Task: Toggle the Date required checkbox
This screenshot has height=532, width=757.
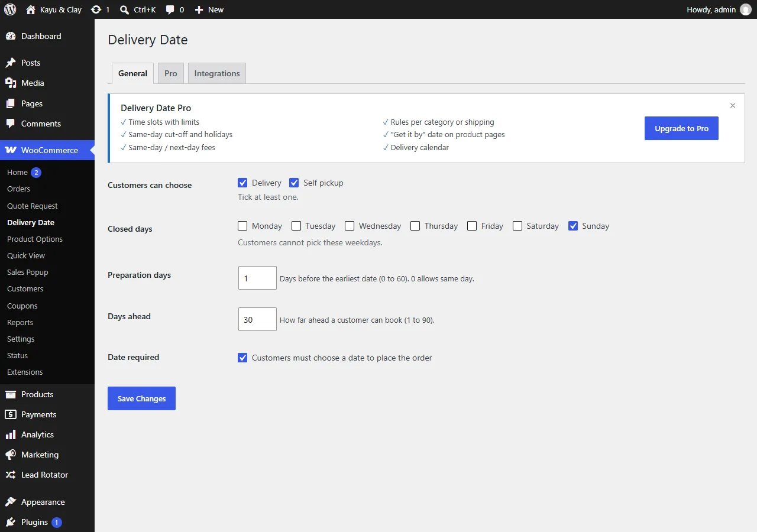Action: click(242, 358)
